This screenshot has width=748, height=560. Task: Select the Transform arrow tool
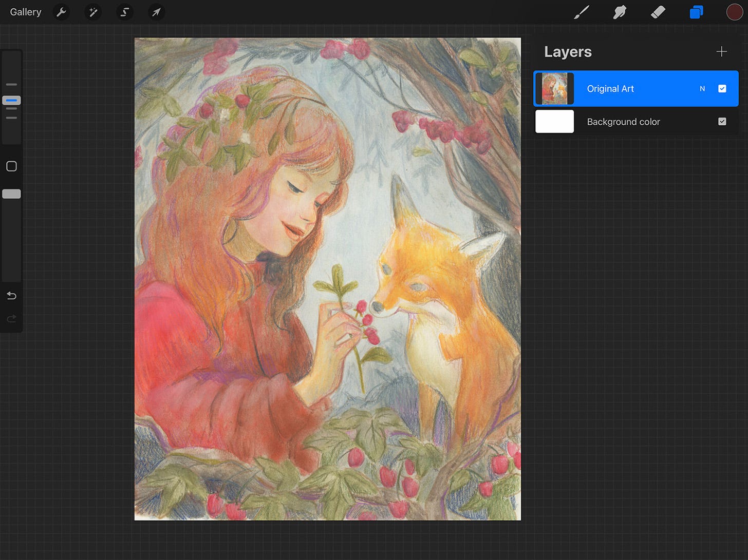156,12
